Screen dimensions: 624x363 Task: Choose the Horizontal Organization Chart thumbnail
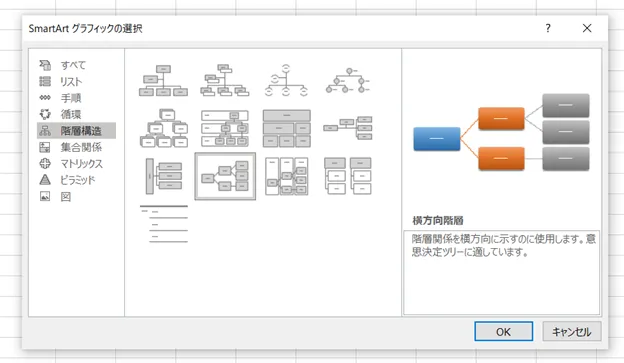tap(348, 128)
